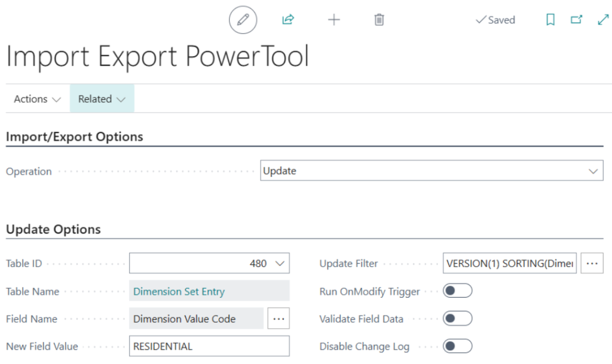Image resolution: width=612 pixels, height=364 pixels.
Task: Turn on Validate Field Data switch
Action: click(457, 319)
